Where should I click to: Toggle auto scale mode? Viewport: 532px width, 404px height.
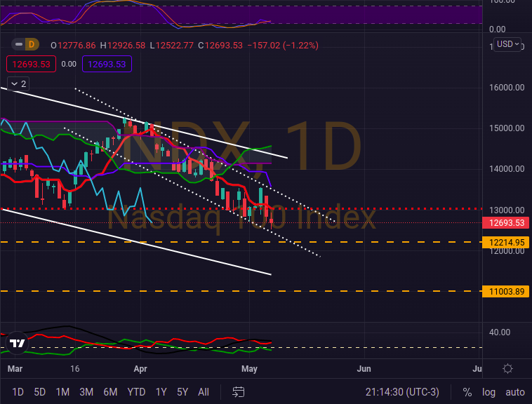(515, 392)
